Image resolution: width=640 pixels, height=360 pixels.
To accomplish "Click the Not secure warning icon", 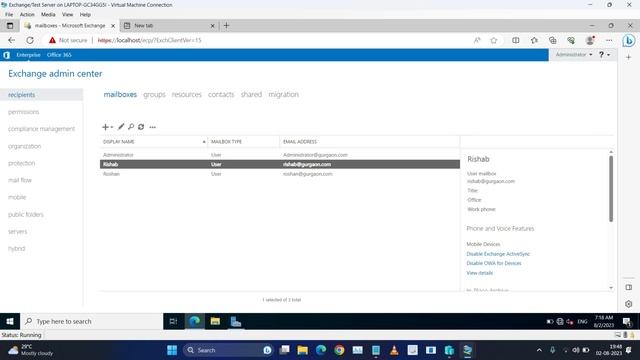I will click(x=52, y=40).
